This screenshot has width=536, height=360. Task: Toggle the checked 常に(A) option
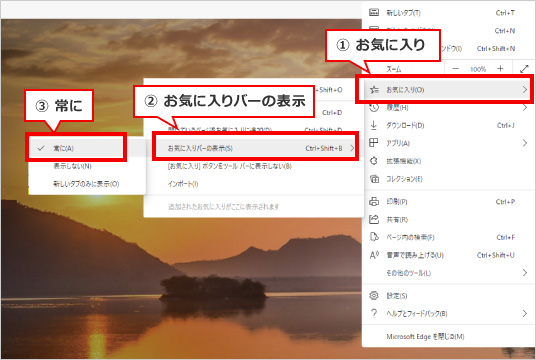(x=76, y=148)
